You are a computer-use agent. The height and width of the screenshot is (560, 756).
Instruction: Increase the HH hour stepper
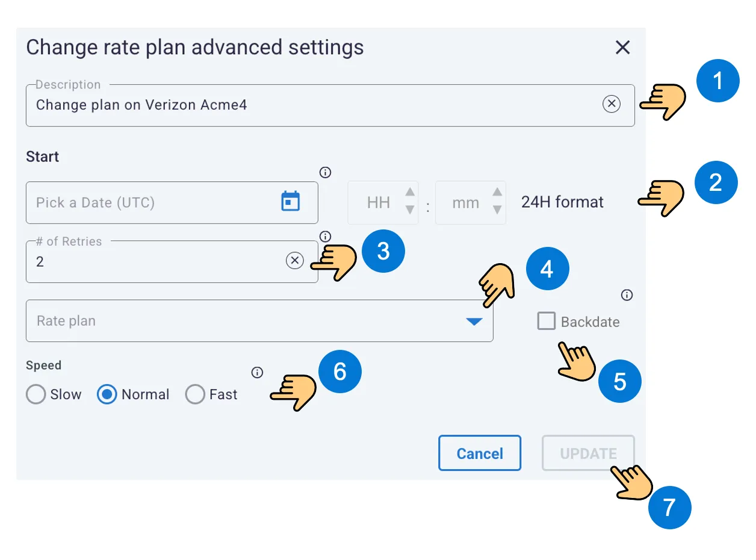pos(410,192)
